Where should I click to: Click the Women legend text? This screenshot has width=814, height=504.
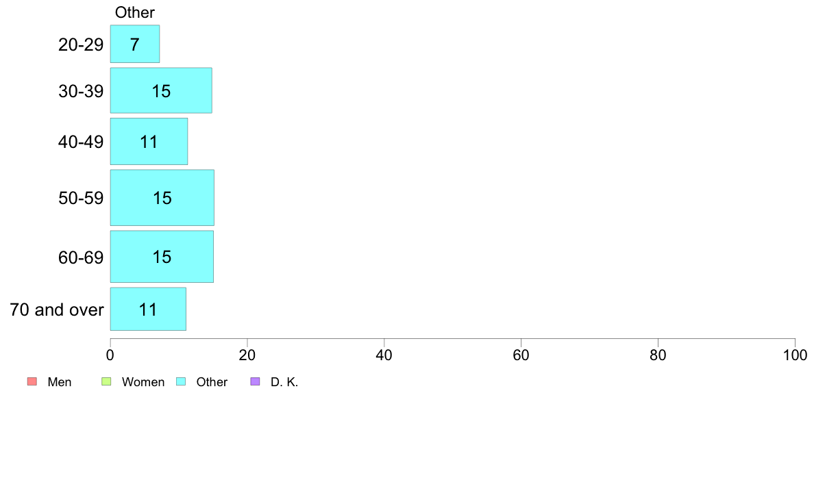143,382
